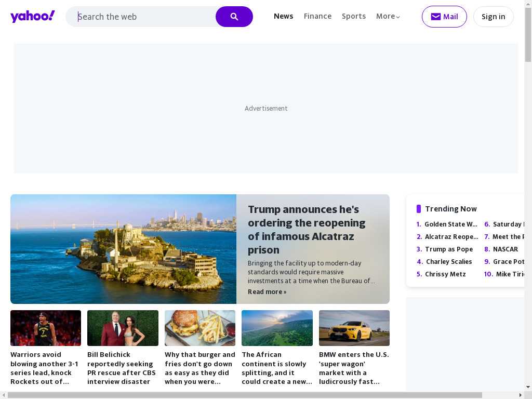Select trending topic Chrissy Metz
Viewport: 532px width, 399px height.
click(445, 274)
